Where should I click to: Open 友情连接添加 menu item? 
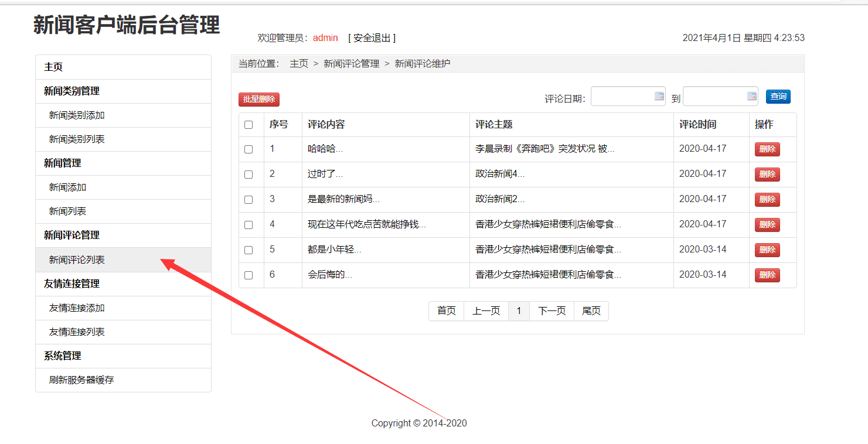(77, 308)
